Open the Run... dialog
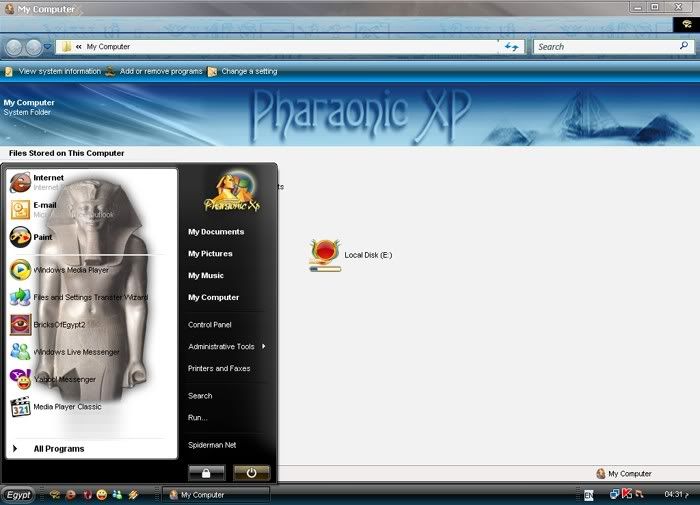The image size is (700, 505). coord(197,417)
